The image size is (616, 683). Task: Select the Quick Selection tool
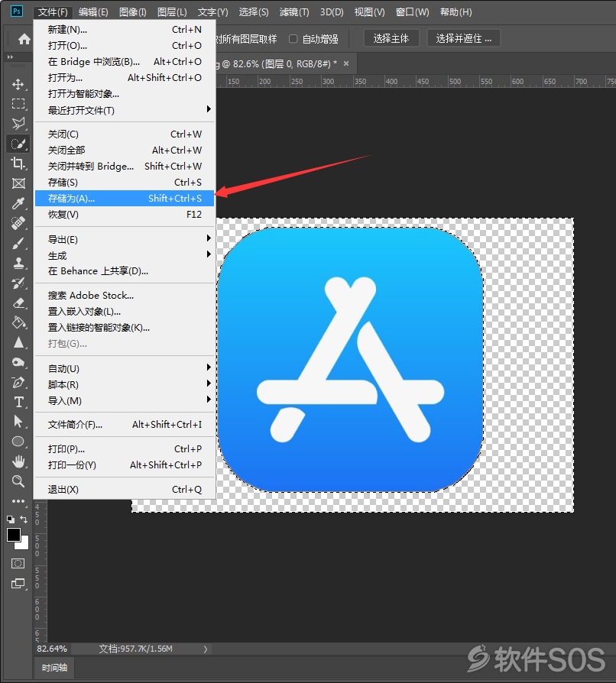pyautogui.click(x=18, y=144)
